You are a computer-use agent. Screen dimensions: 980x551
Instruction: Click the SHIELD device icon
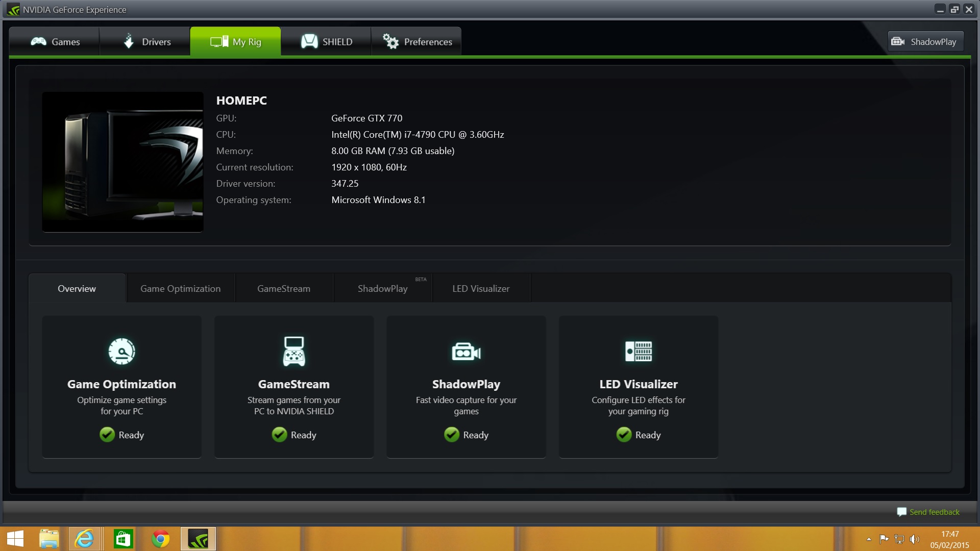(x=309, y=41)
